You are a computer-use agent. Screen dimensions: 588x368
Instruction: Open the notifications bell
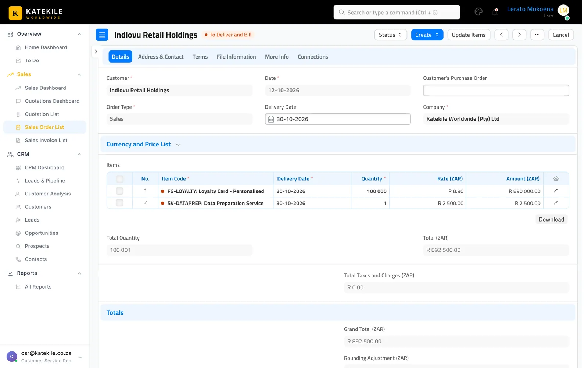click(495, 12)
